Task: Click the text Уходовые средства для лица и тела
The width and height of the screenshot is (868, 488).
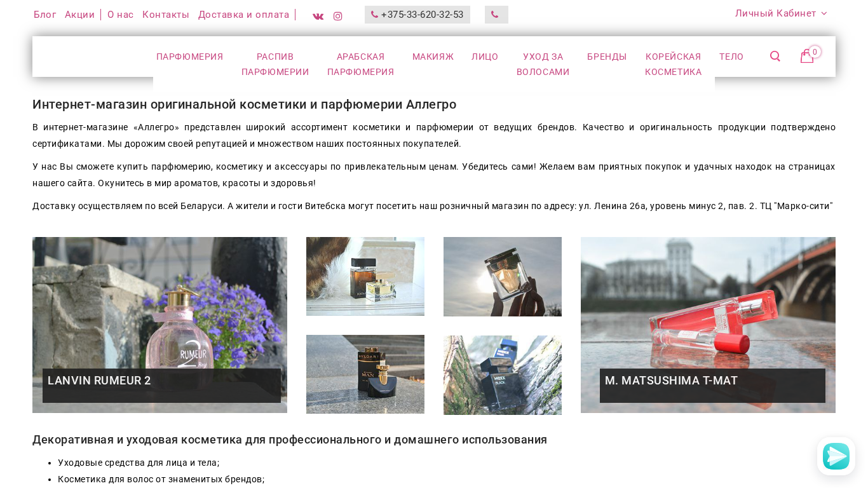Action: (x=139, y=463)
